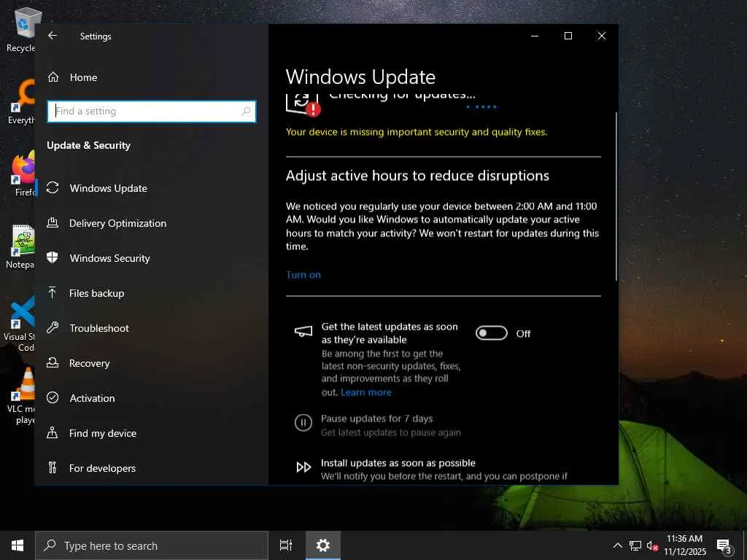Open Windows Security in the sidebar
This screenshot has height=560, width=747.
[x=109, y=258]
